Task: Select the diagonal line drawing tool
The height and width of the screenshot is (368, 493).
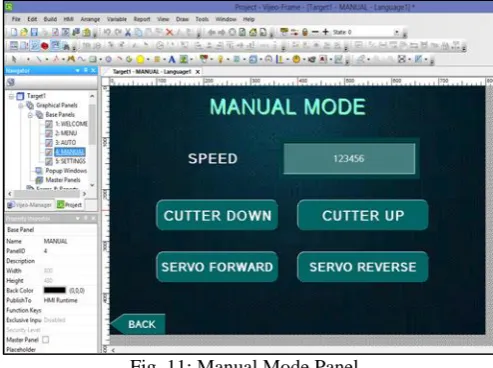Action: pyautogui.click(x=39, y=59)
